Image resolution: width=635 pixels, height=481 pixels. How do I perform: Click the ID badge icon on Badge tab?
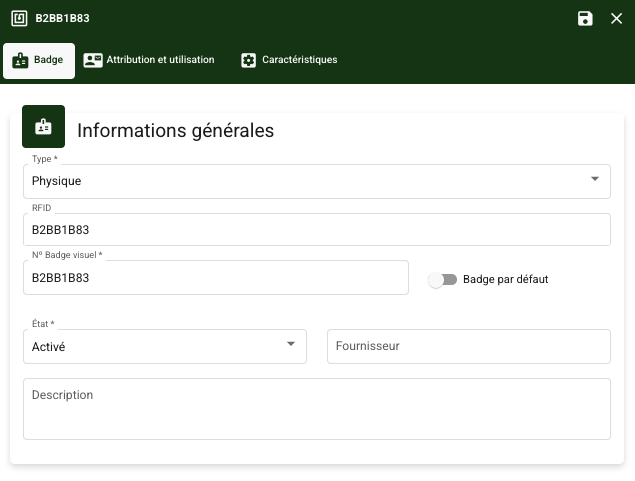click(20, 60)
